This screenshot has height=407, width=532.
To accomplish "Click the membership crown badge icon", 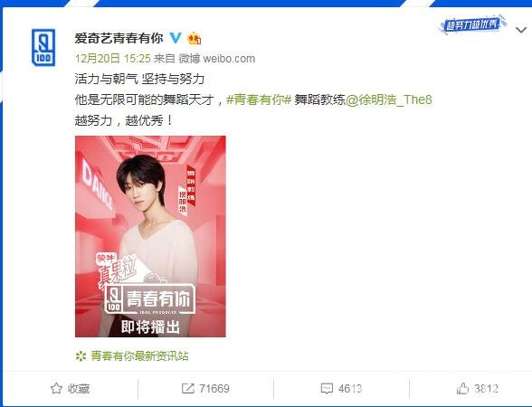I will tap(194, 38).
